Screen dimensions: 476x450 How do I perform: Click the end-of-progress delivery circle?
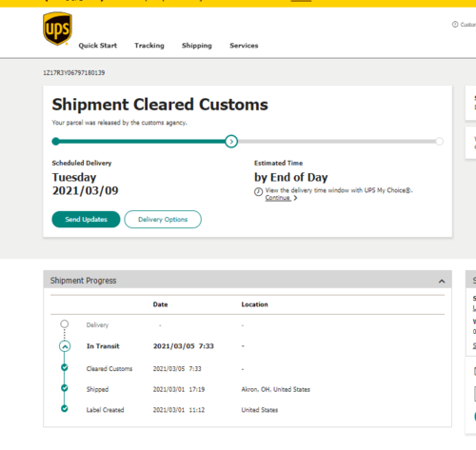point(440,142)
